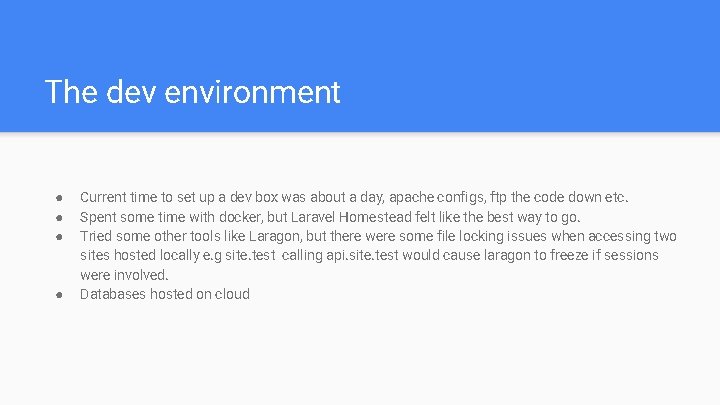Click the slide title 'The dev environment'

[193, 92]
